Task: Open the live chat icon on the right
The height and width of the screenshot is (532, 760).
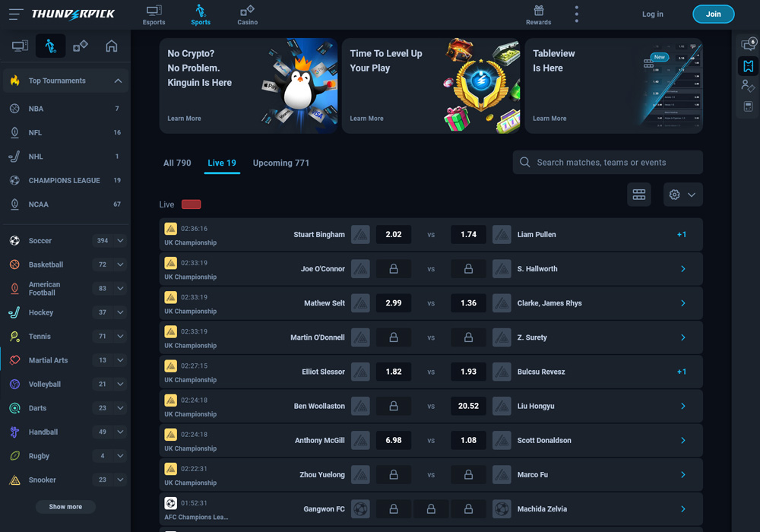Action: pyautogui.click(x=749, y=44)
